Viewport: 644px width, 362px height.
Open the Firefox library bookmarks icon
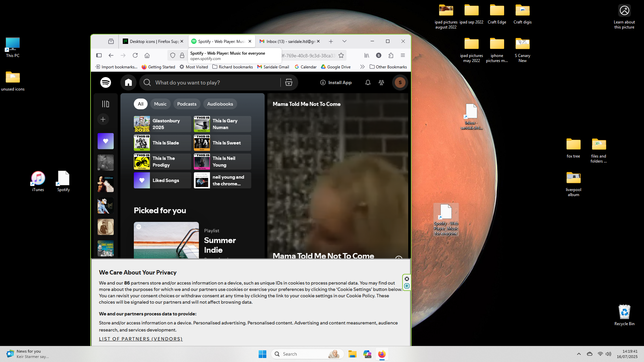(x=367, y=55)
